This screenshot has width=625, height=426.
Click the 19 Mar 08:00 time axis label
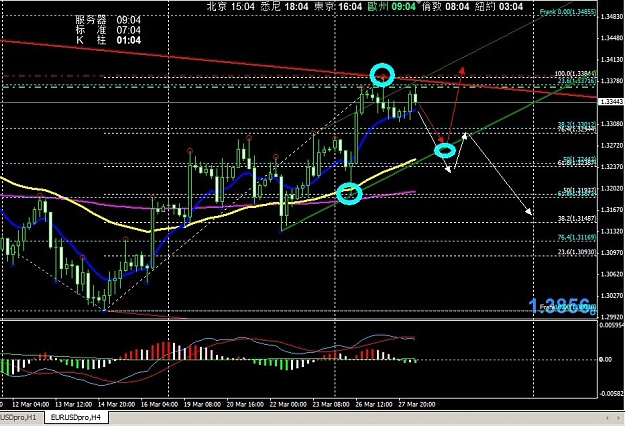coord(202,404)
